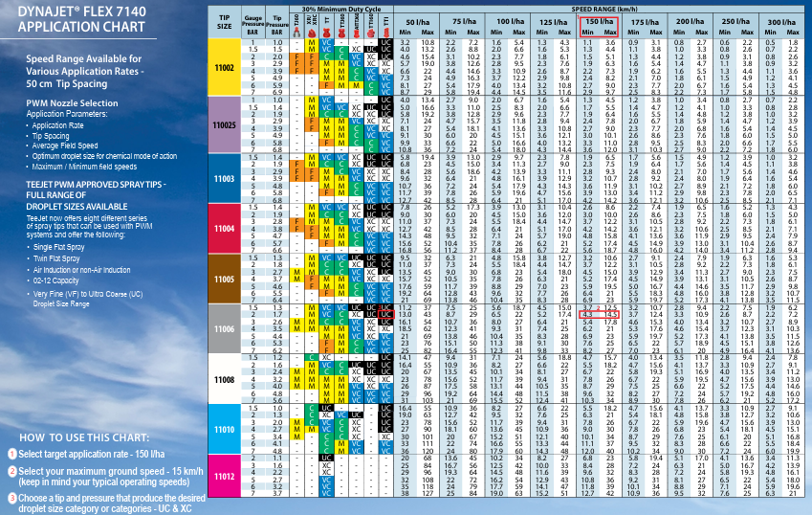Click the TTI60 nozzle icon in the header
This screenshot has width=812, height=515.
coord(371,33)
